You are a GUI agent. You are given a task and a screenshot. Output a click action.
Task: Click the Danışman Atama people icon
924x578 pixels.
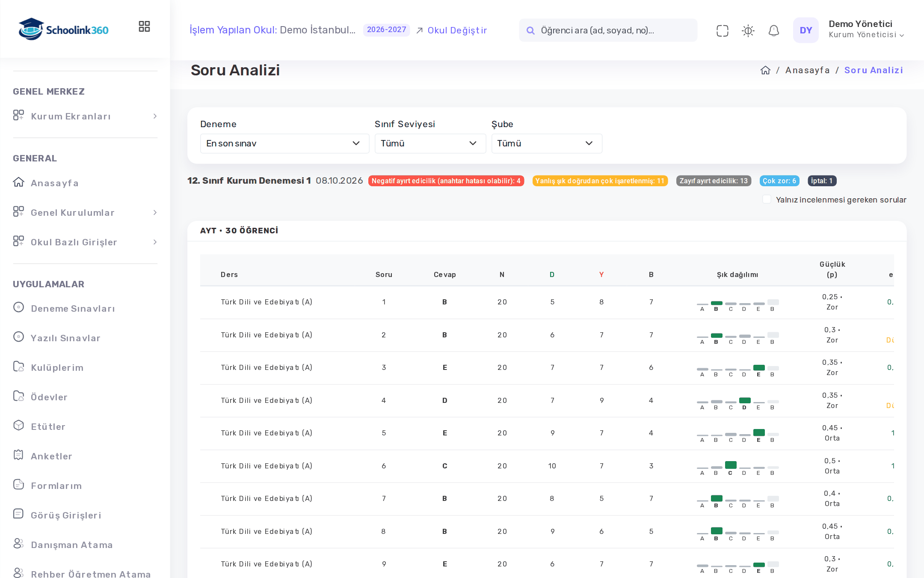[x=18, y=543]
